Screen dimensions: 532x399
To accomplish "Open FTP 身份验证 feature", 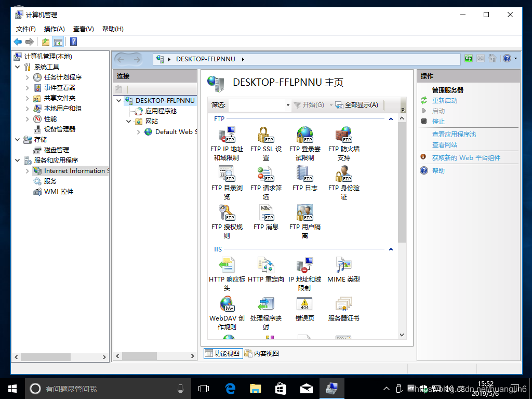I will [344, 183].
